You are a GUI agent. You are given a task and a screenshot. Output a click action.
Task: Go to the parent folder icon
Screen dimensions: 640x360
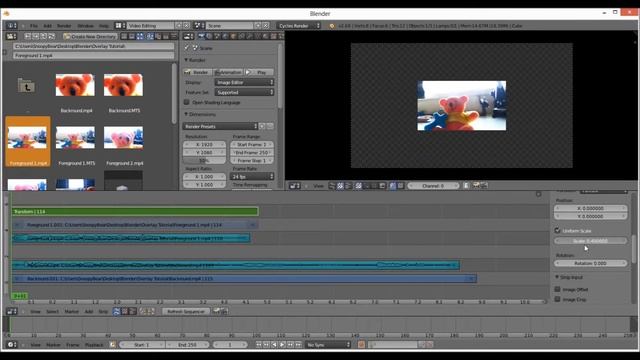(27, 86)
